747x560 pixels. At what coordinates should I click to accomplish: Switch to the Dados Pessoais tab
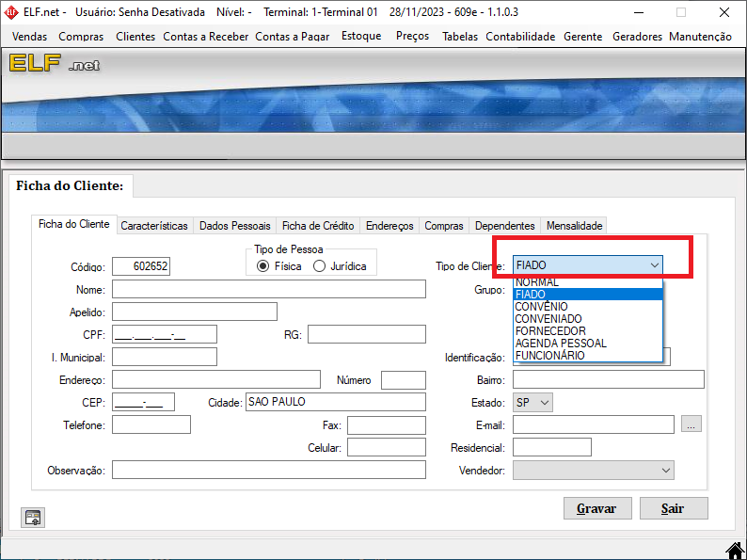tap(235, 226)
